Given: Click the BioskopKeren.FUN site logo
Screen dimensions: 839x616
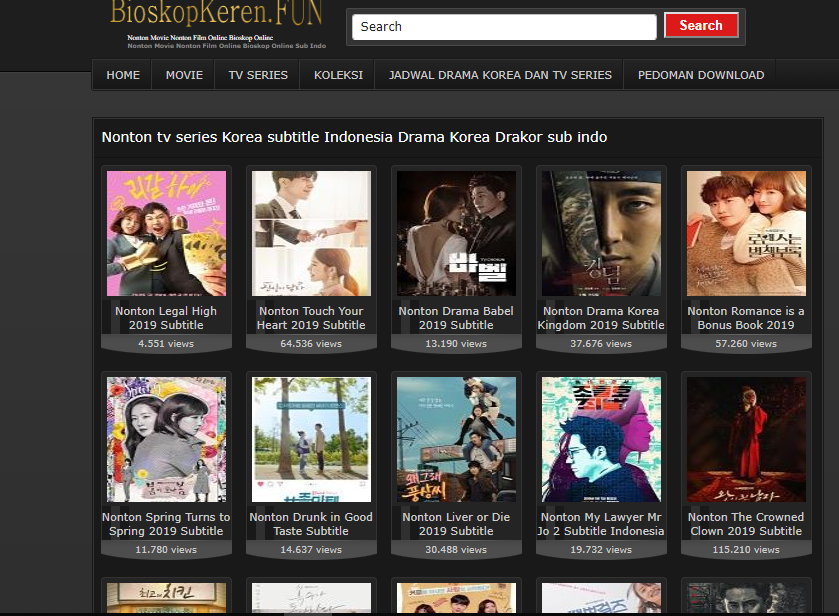Looking at the screenshot, I should tap(216, 13).
